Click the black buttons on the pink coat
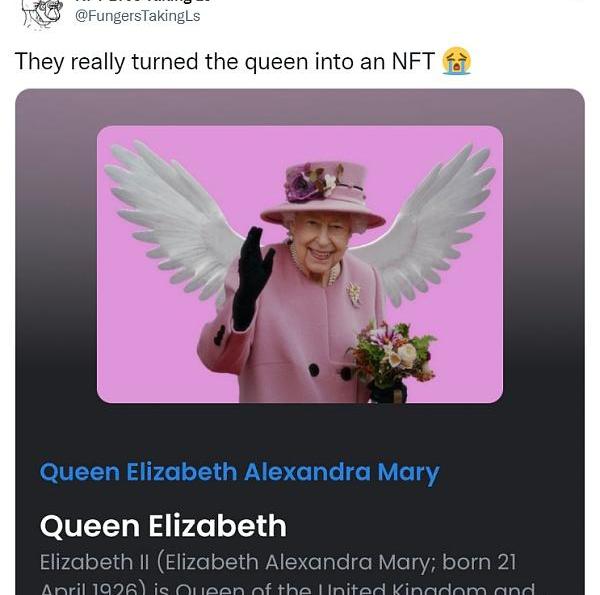 point(314,369)
